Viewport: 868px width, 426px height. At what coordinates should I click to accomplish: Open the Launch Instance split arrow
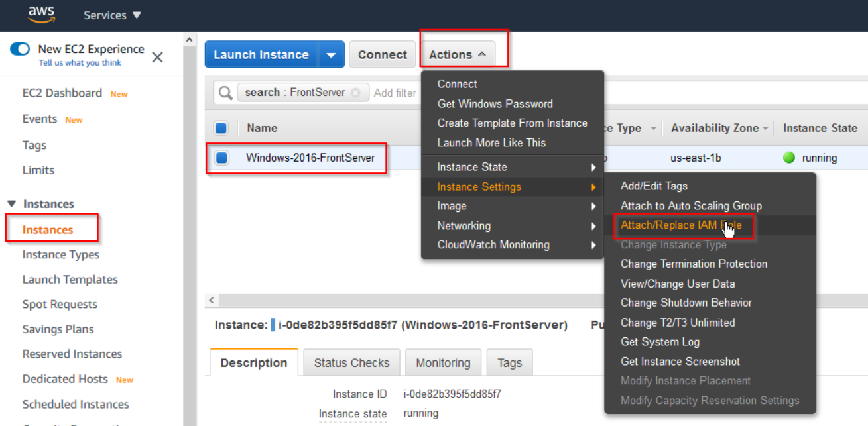pyautogui.click(x=331, y=55)
